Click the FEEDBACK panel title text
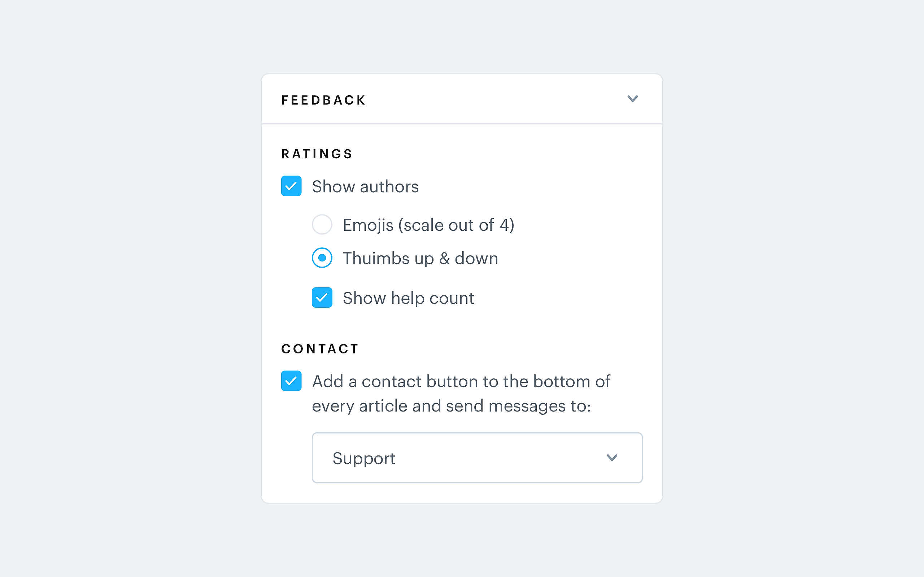The image size is (924, 577). (323, 100)
